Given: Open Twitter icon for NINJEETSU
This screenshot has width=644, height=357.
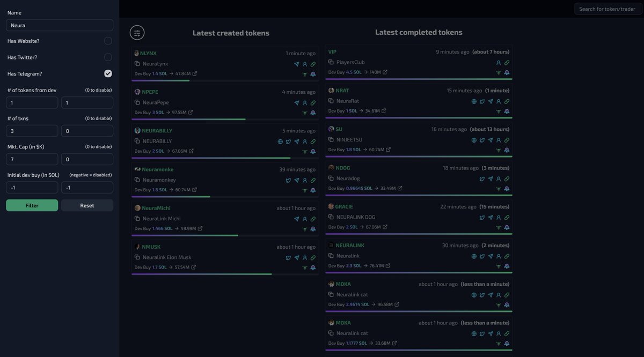Looking at the screenshot, I should pos(482,140).
